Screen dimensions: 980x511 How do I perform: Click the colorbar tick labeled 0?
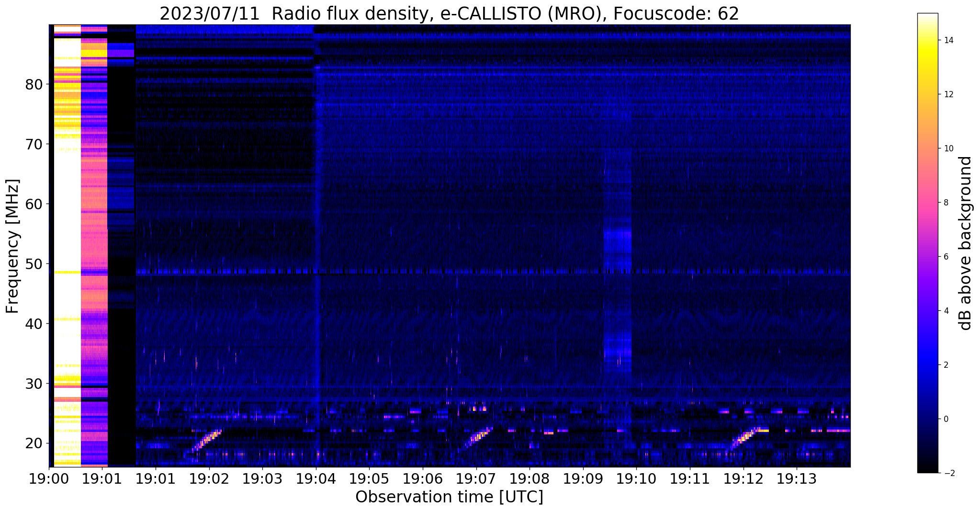[946, 419]
